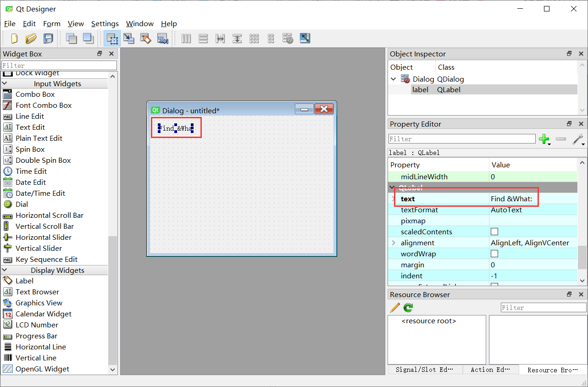Click the AutoText value of textFormat
The width and height of the screenshot is (588, 387).
click(506, 210)
